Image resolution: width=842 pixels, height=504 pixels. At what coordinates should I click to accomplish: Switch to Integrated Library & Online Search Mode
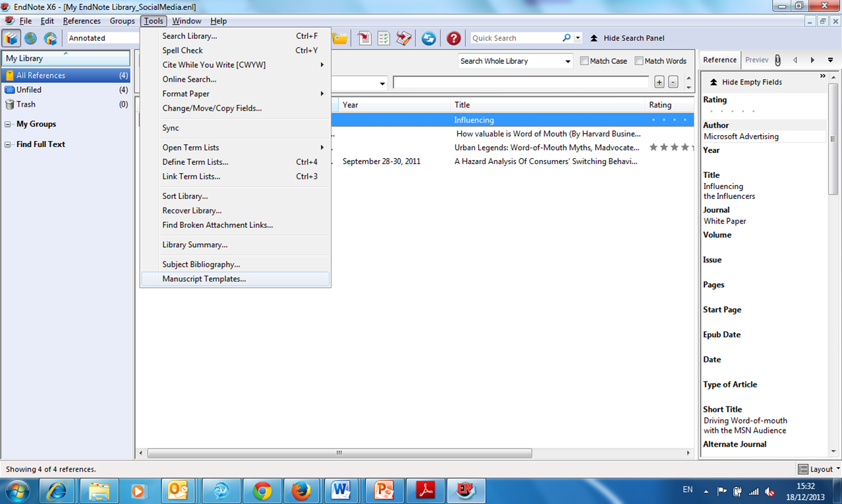click(49, 38)
